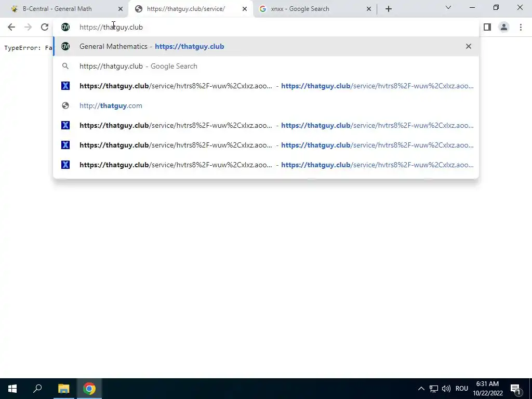
Task: Close the B-Central - General Math tab
Action: point(121,9)
